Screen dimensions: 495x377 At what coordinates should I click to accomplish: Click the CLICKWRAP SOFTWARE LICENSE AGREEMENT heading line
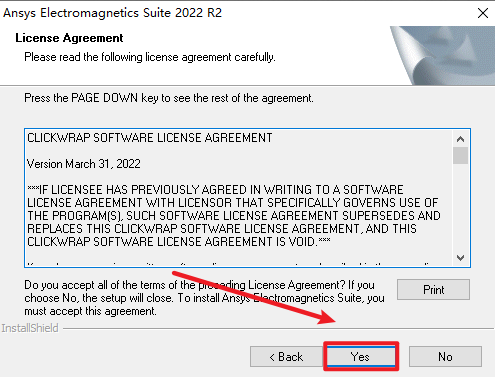(150, 138)
